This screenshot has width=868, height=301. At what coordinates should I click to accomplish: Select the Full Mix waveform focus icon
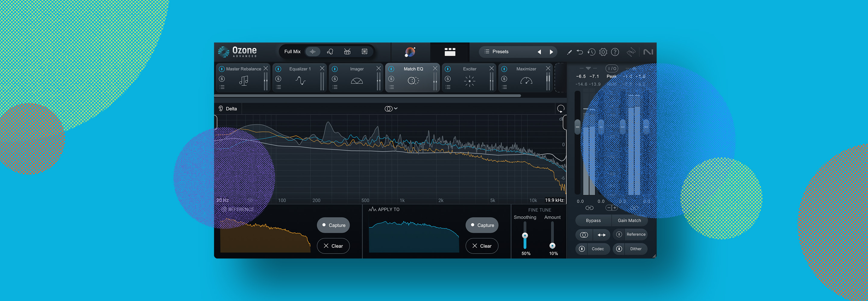pyautogui.click(x=312, y=51)
